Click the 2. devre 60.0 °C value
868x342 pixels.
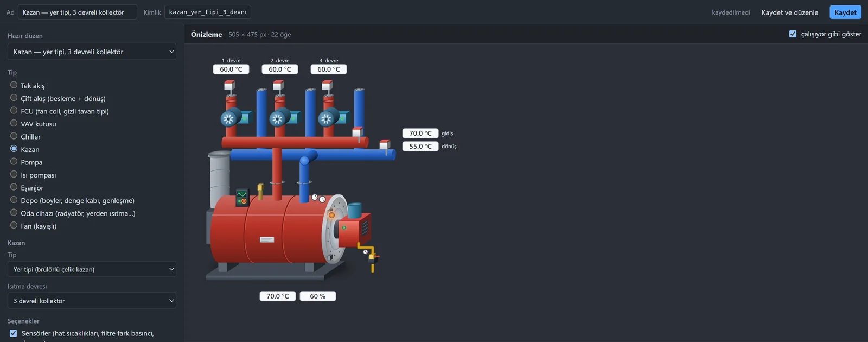coord(280,69)
